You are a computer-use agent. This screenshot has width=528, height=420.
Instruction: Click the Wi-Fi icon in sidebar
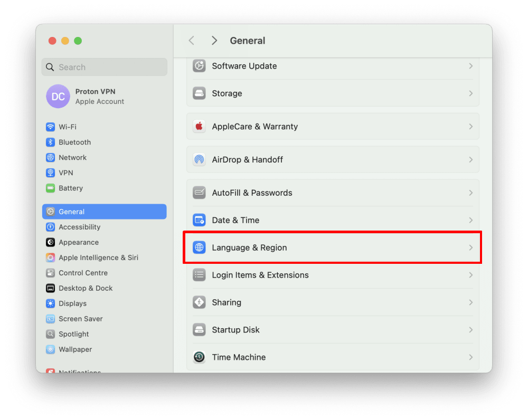click(x=51, y=127)
